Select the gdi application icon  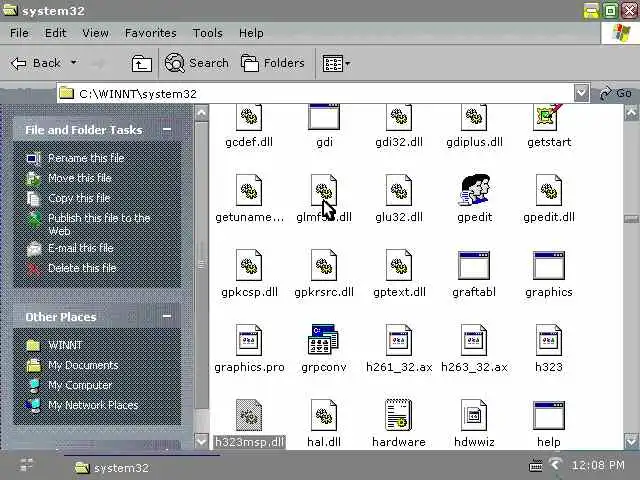click(324, 118)
